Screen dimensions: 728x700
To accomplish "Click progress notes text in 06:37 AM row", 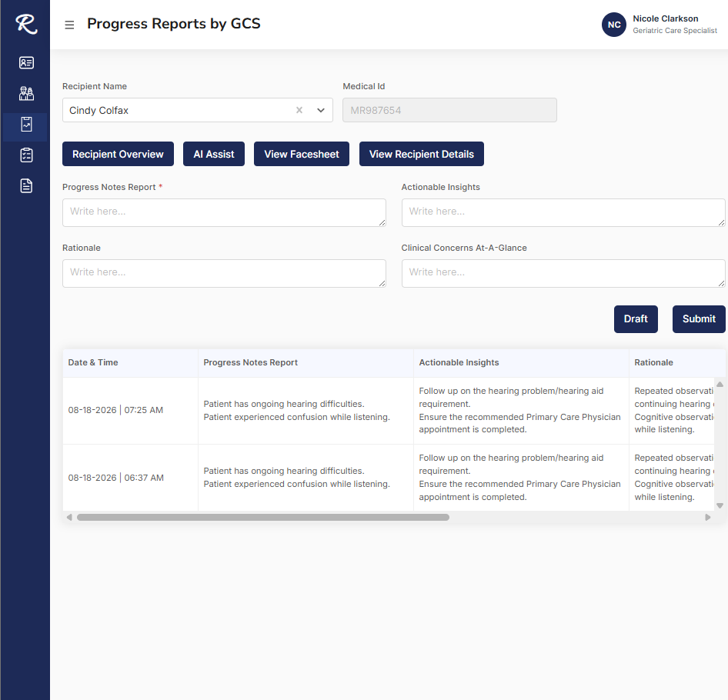I will (297, 477).
